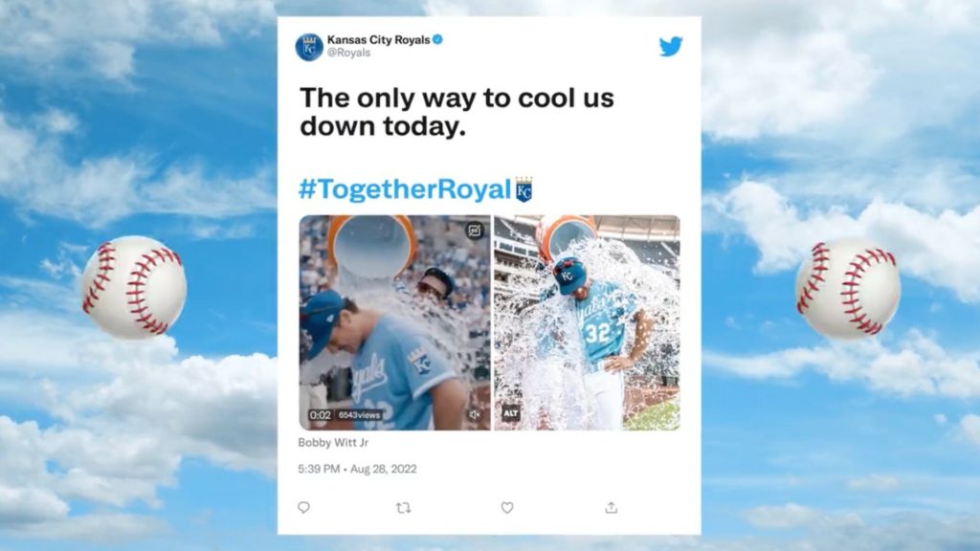
Task: Open the #TogetherRoyal hashtag link
Action: pyautogui.click(x=405, y=189)
